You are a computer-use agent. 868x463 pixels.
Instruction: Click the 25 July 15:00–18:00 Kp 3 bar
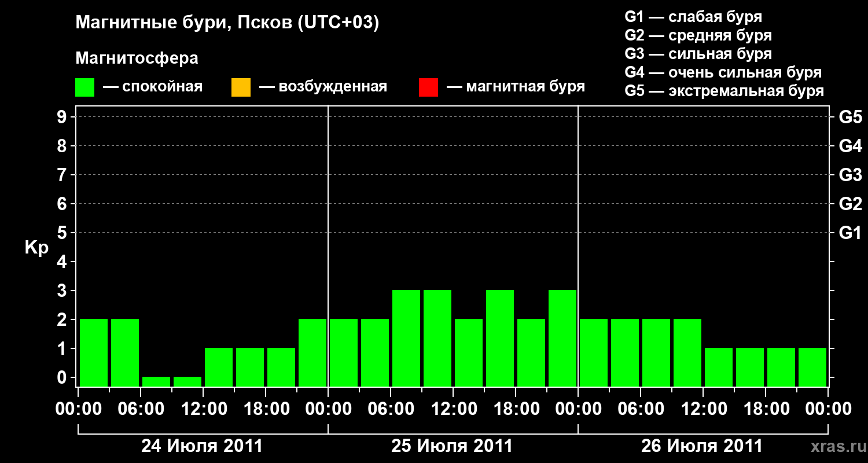500,338
